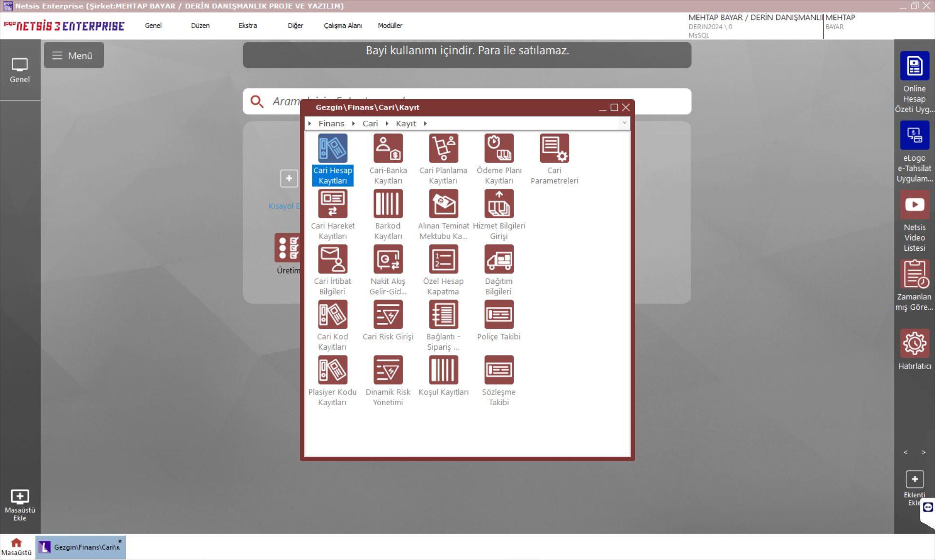
Task: Open Poliçe Takibi icon
Action: pyautogui.click(x=499, y=315)
